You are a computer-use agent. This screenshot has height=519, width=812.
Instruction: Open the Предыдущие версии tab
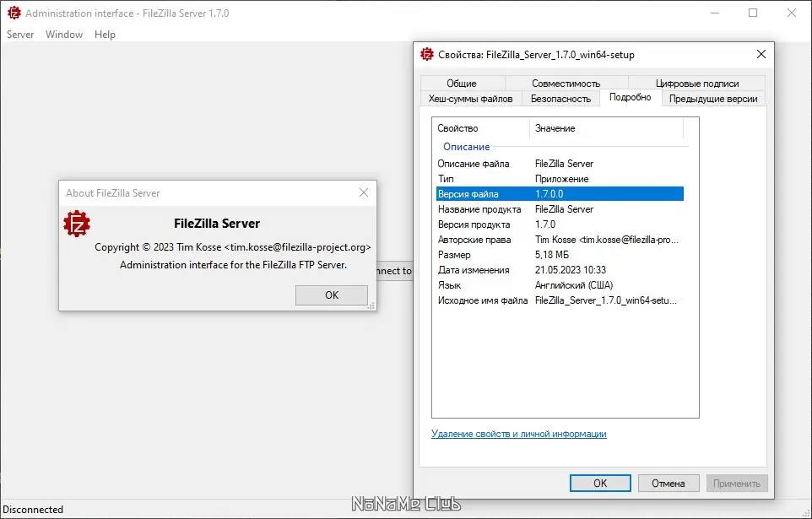pyautogui.click(x=713, y=99)
